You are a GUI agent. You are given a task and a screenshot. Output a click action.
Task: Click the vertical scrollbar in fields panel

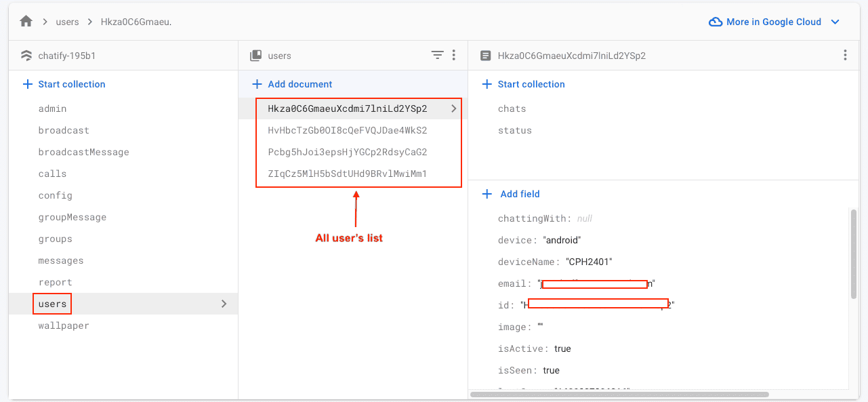853,254
